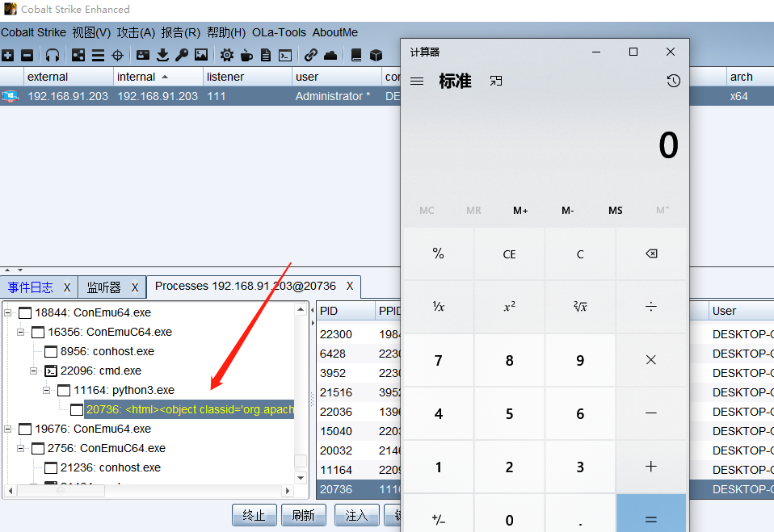Collapse the 19676 ConEmu64.exe tree node
Viewport: 774px width, 532px height.
(8, 429)
